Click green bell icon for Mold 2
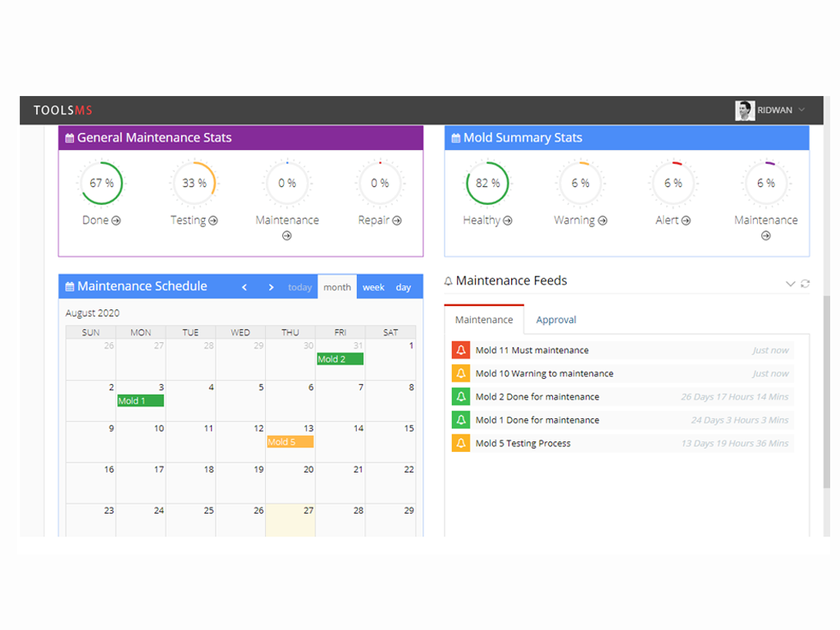 click(x=461, y=396)
